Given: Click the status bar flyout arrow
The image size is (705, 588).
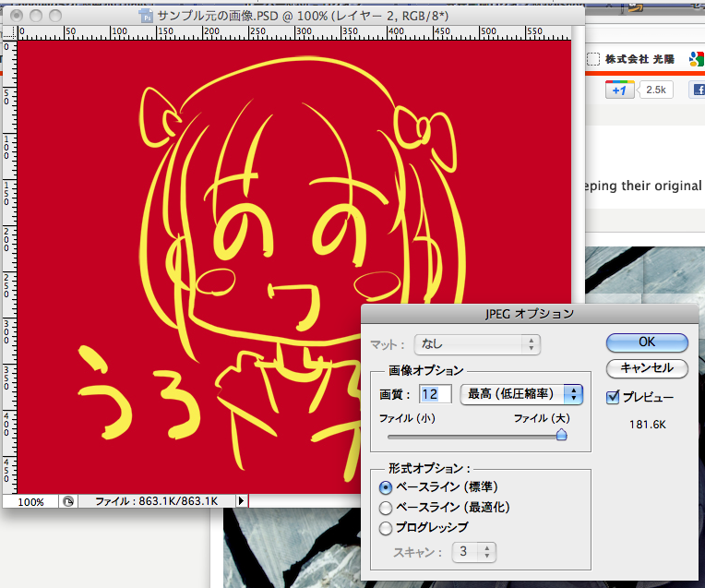Looking at the screenshot, I should tap(242, 500).
